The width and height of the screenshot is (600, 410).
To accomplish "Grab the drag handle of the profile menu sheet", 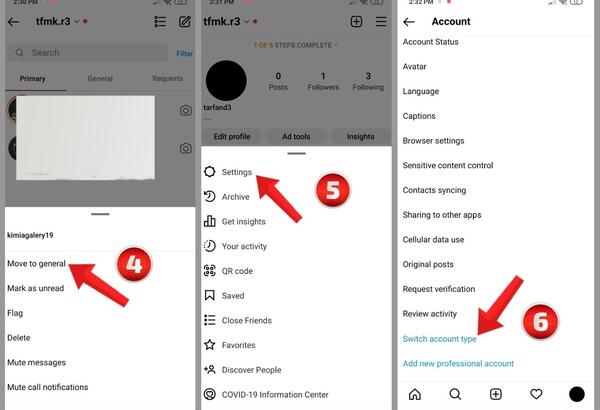I will pos(297,154).
